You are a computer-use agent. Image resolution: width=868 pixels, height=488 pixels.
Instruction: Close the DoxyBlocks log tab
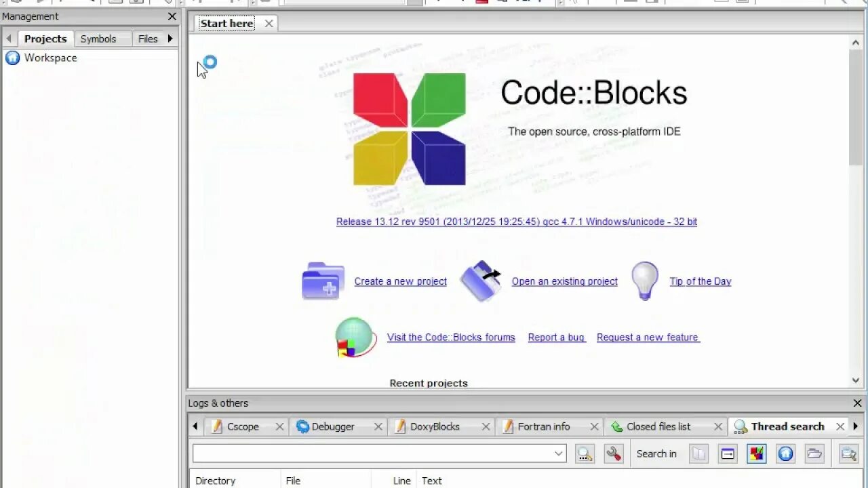(486, 426)
